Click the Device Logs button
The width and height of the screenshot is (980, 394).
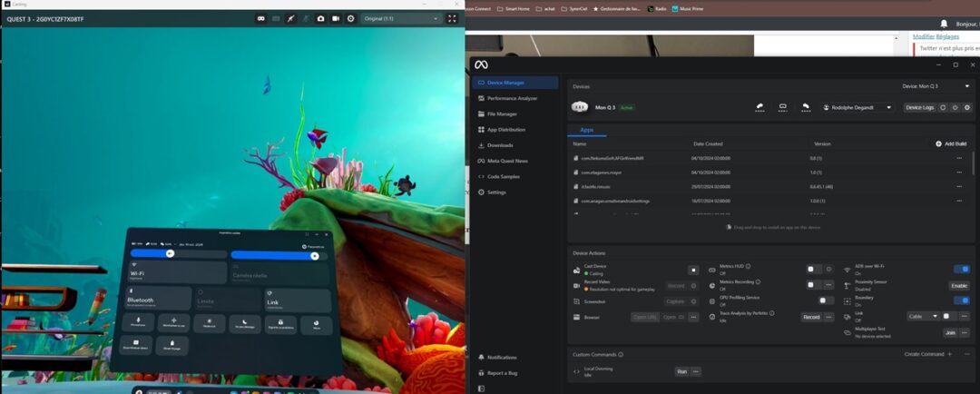(x=920, y=107)
